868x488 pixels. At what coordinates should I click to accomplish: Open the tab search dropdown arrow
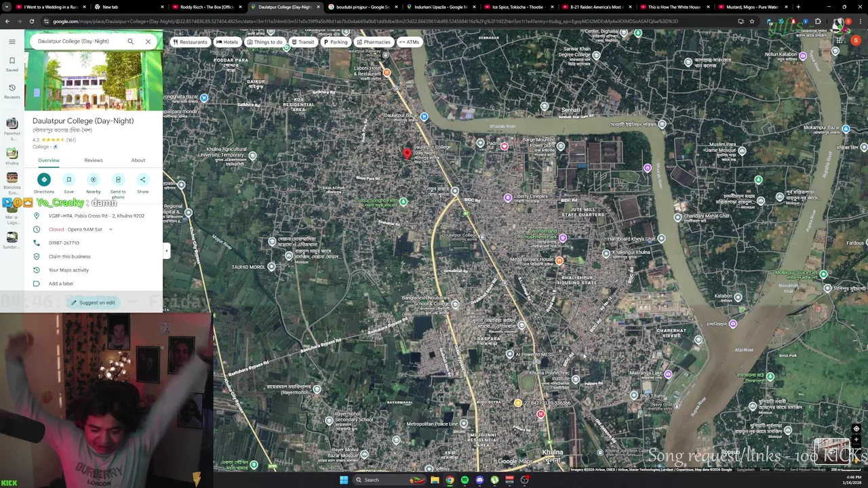(x=6, y=7)
